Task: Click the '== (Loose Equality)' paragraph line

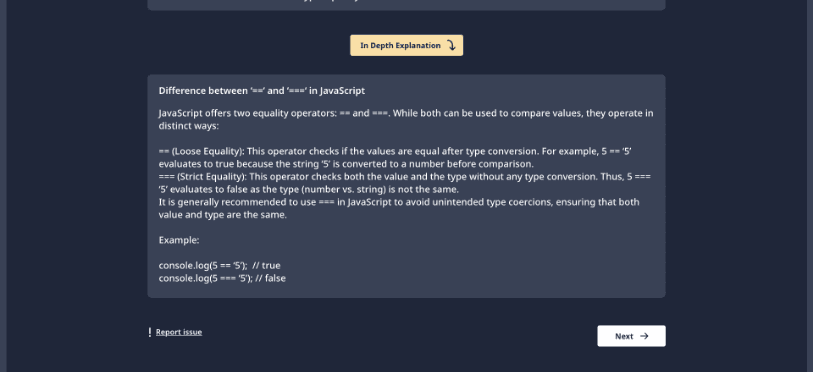Action: 395,151
